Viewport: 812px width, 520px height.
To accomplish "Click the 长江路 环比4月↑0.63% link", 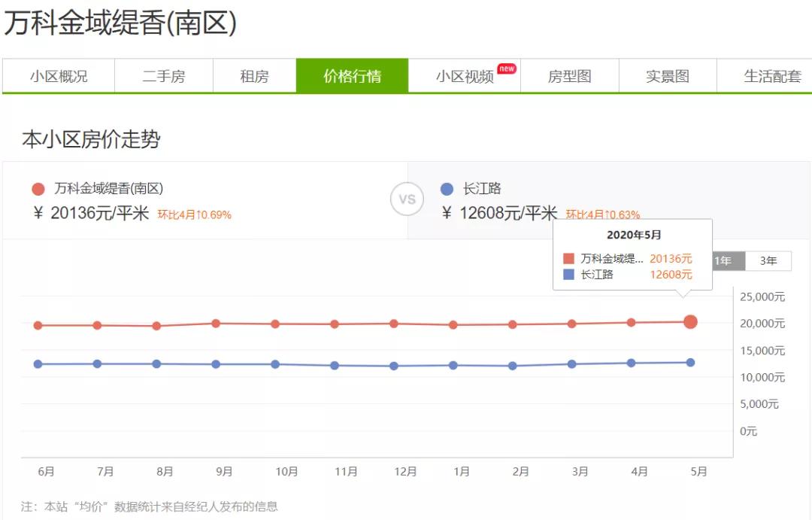I will [602, 214].
